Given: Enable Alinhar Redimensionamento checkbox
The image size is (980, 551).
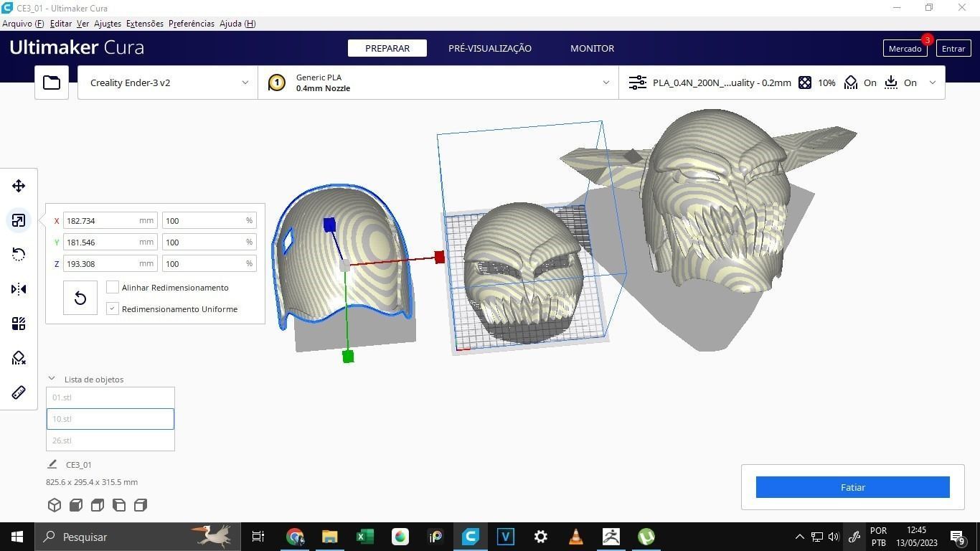Looking at the screenshot, I should pyautogui.click(x=113, y=287).
